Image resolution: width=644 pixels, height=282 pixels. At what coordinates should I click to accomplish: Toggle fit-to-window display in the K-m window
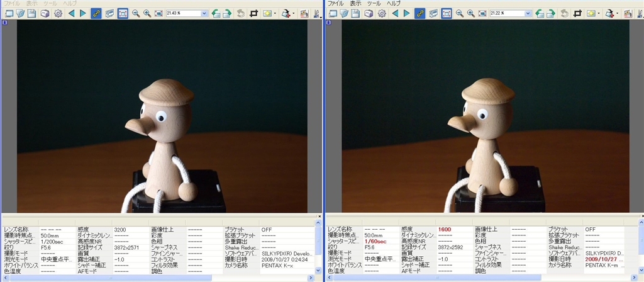pyautogui.click(x=447, y=14)
